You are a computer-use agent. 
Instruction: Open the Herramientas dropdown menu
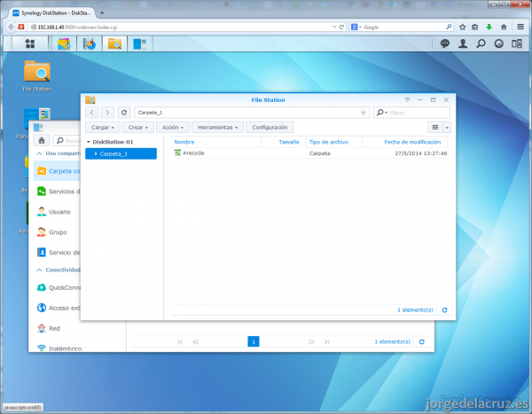[x=217, y=128]
